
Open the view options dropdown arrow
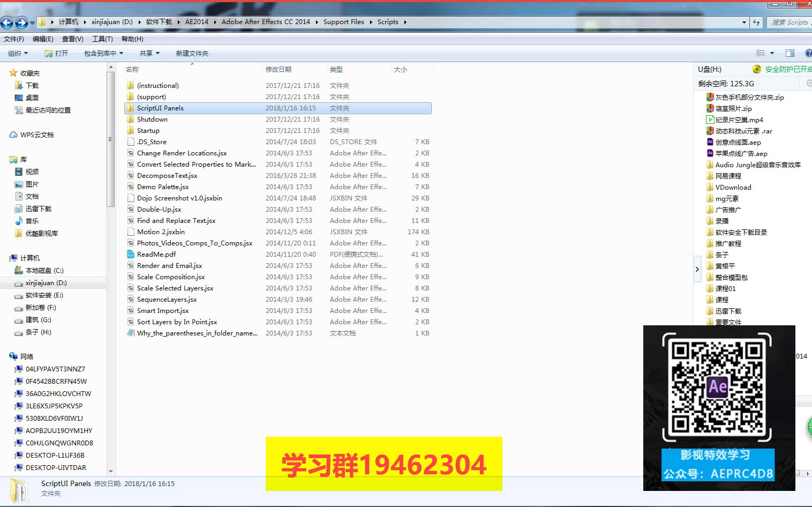point(772,53)
